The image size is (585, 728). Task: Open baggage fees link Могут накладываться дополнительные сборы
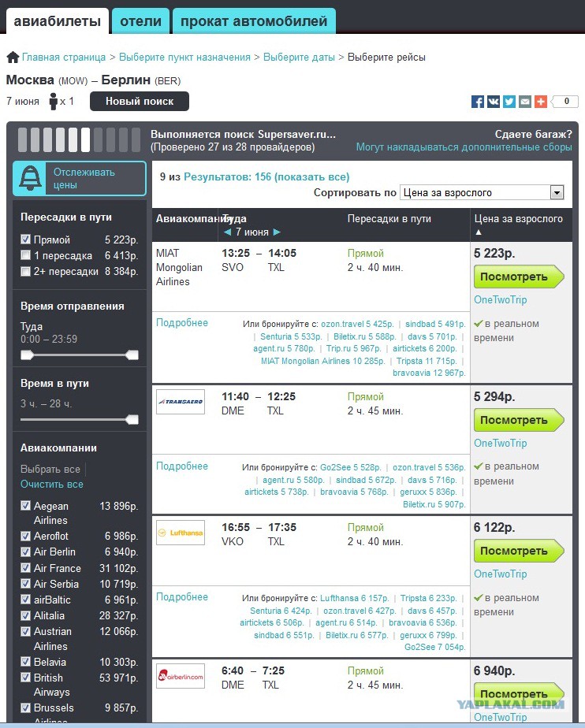[x=464, y=147]
